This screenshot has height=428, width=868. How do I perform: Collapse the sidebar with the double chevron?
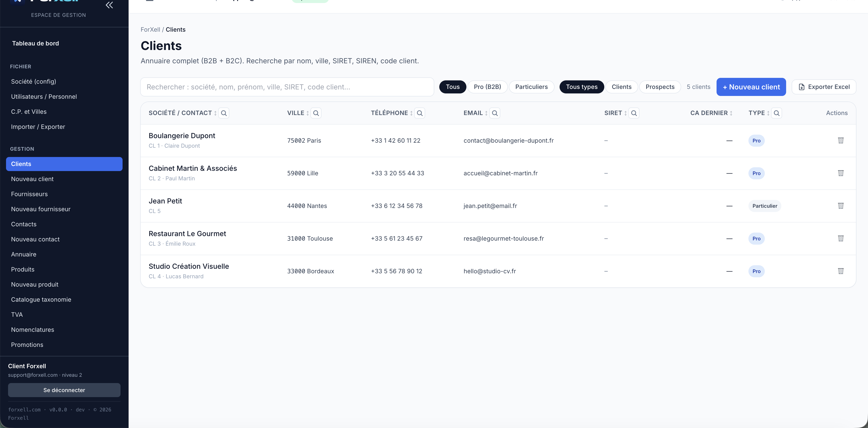pyautogui.click(x=109, y=5)
